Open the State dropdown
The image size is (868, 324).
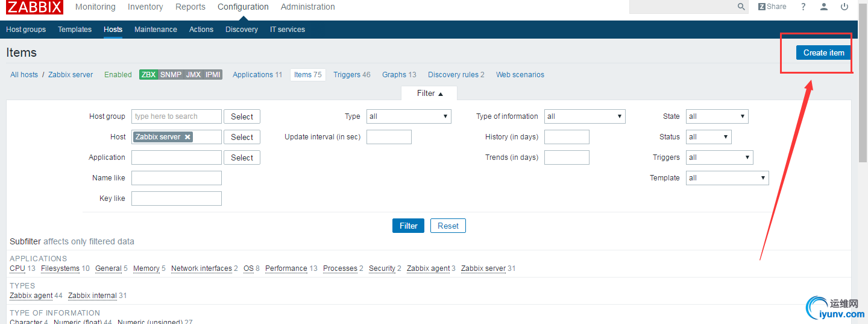click(x=717, y=116)
